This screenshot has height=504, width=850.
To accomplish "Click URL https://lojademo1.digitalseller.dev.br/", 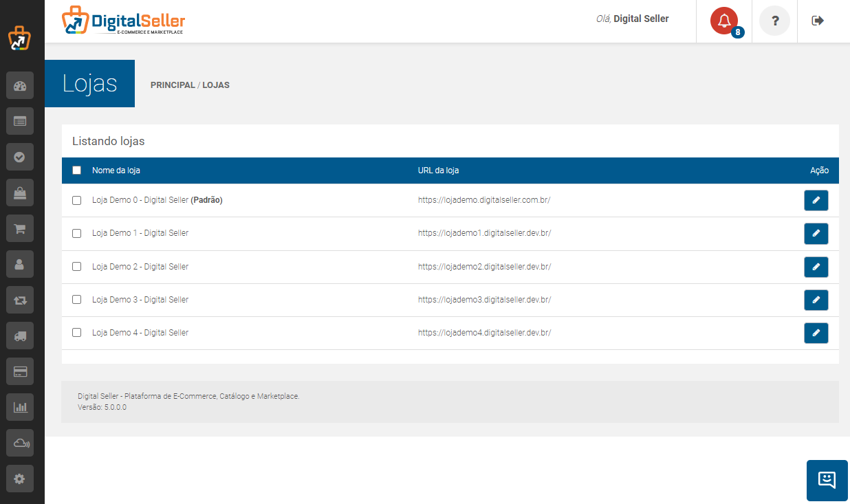I will coord(485,233).
